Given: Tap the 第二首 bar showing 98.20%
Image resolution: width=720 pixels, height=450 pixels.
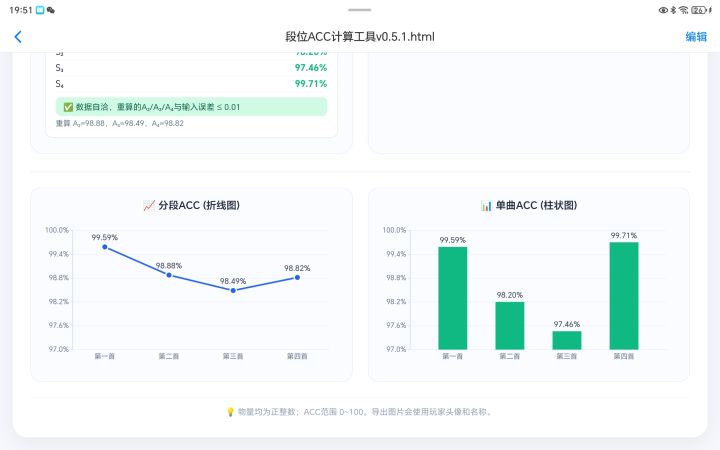Looking at the screenshot, I should pyautogui.click(x=510, y=326).
